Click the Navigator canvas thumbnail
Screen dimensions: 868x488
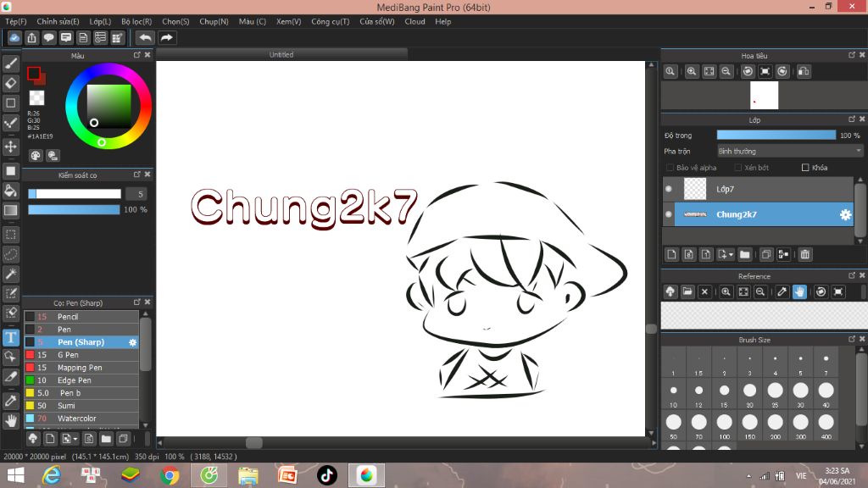pos(764,95)
